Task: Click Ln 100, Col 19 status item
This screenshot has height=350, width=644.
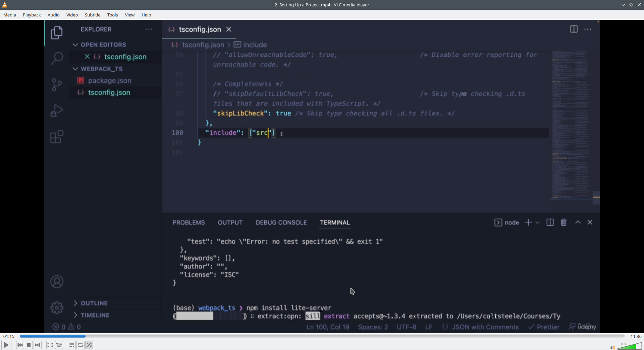Action: click(x=328, y=327)
